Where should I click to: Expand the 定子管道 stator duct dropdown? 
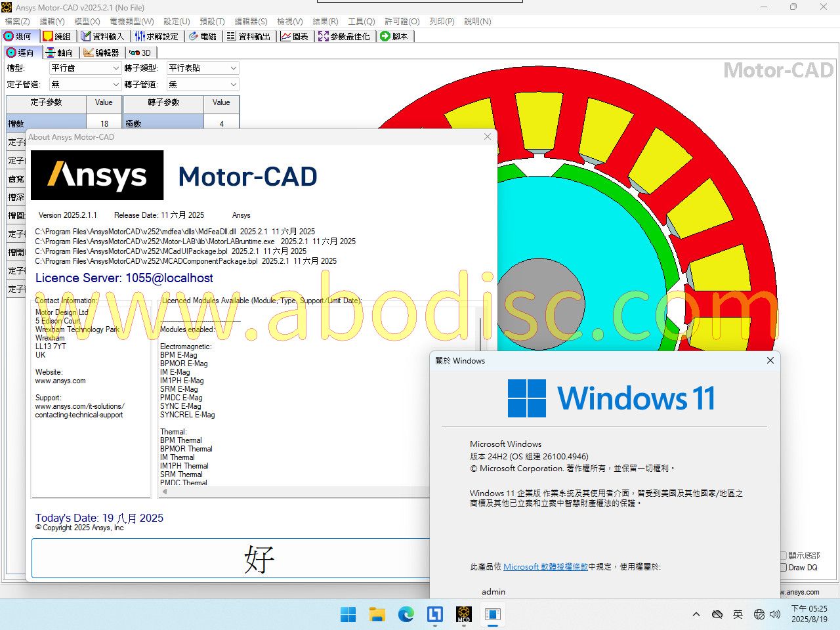tap(85, 85)
